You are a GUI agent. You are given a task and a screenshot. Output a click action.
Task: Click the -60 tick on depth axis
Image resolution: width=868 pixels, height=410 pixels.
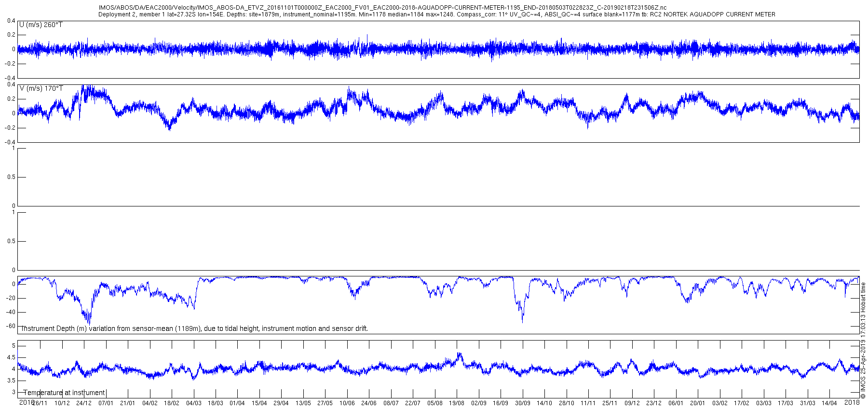pos(10,326)
